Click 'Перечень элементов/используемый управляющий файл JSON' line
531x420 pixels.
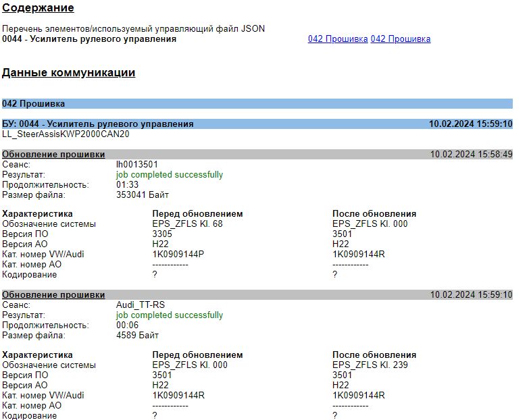point(134,29)
